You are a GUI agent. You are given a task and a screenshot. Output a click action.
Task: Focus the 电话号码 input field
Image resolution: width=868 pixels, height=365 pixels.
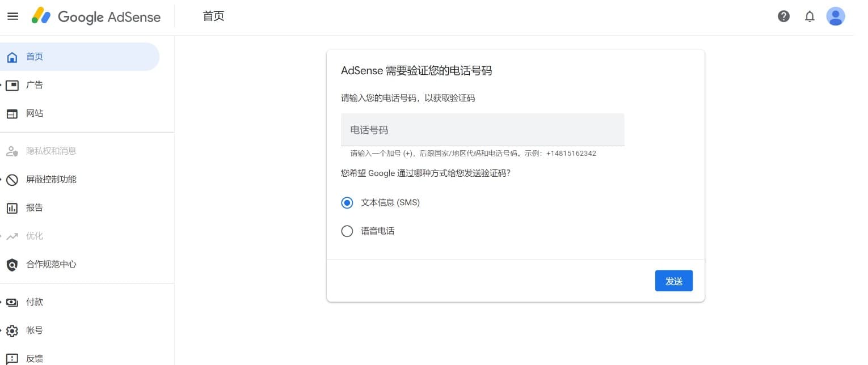[x=482, y=130]
